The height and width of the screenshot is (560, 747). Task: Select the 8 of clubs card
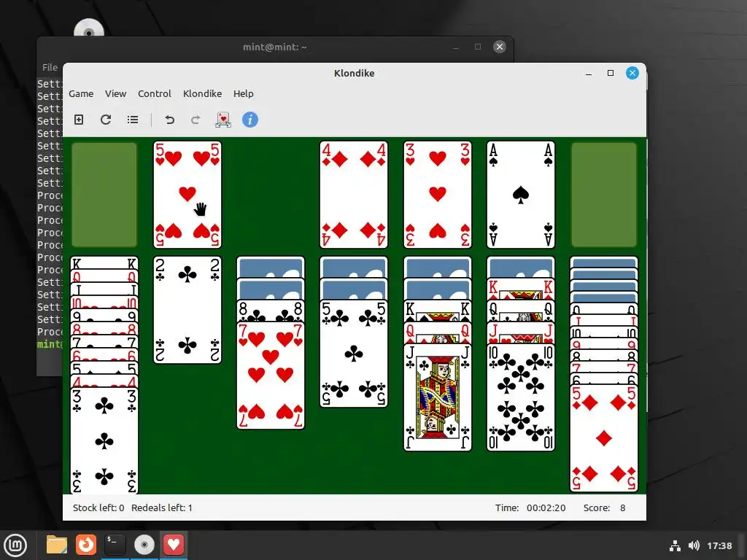(271, 311)
